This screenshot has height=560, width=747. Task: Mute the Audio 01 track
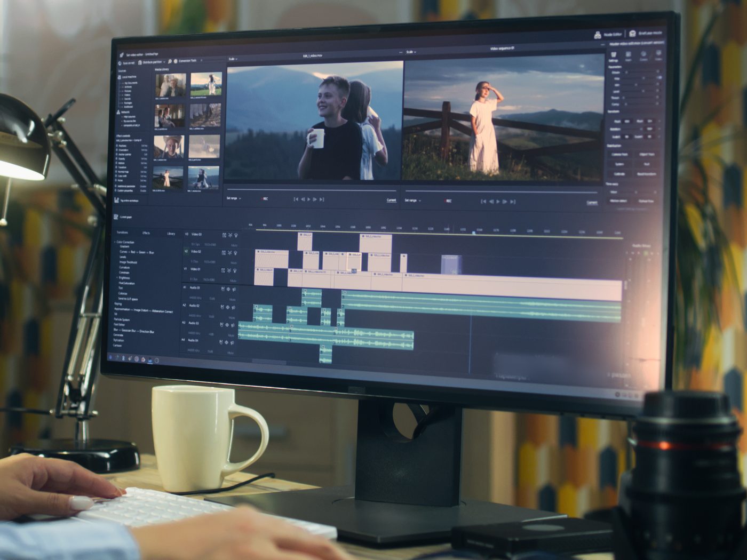(x=232, y=300)
